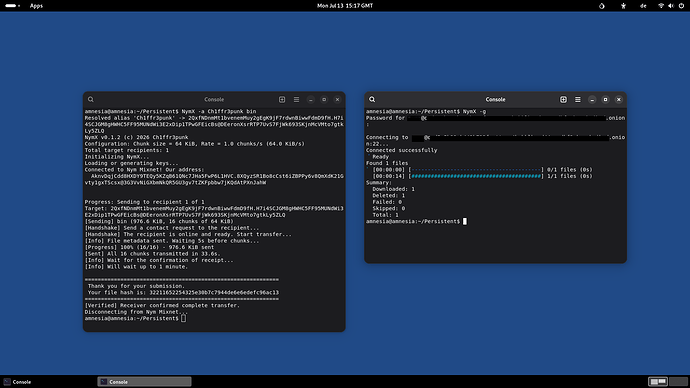Open hamburger menu of right Console
The width and height of the screenshot is (690, 388).
pyautogui.click(x=577, y=99)
